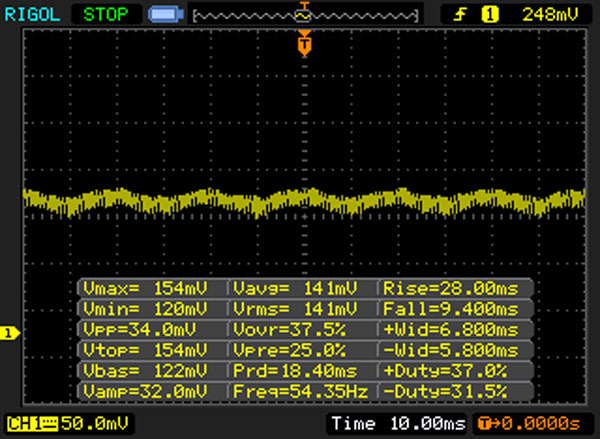This screenshot has height=439, width=600.
Task: Click the green STOP run status
Action: coord(106,15)
